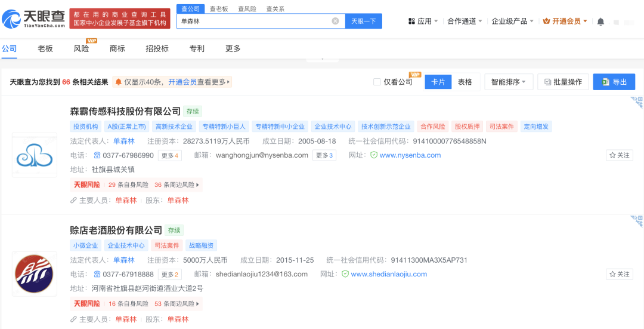Image resolution: width=644 pixels, height=329 pixels.
Task: Open the 商标 results tab
Action: [x=117, y=48]
